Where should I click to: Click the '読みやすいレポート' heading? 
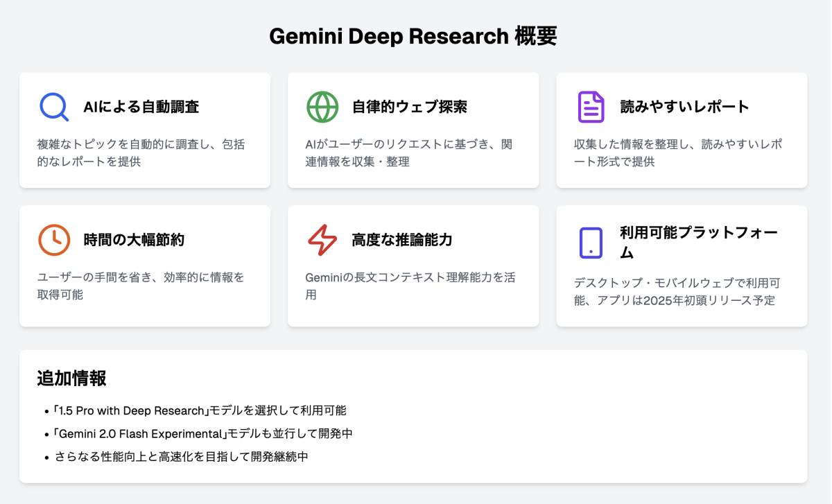(x=684, y=107)
